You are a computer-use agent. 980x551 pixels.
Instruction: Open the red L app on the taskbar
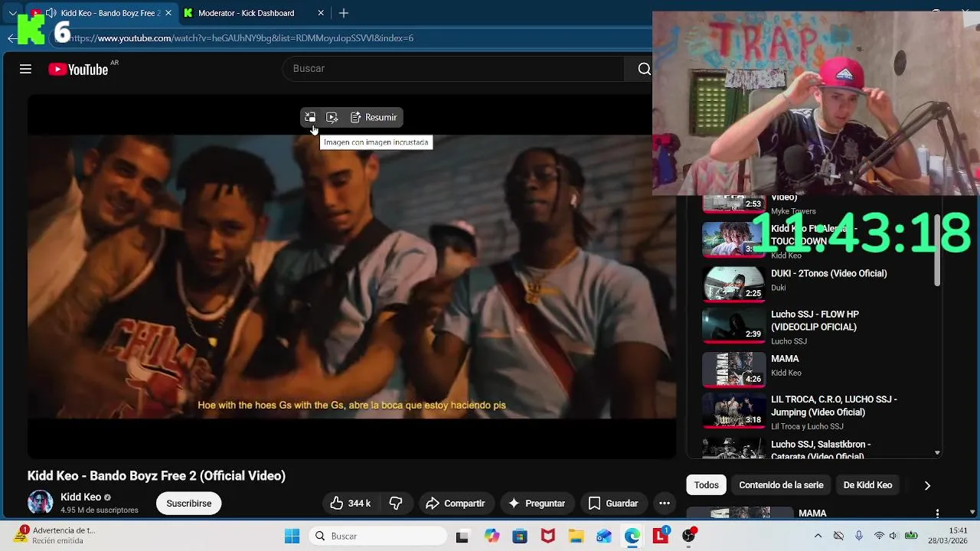(660, 536)
